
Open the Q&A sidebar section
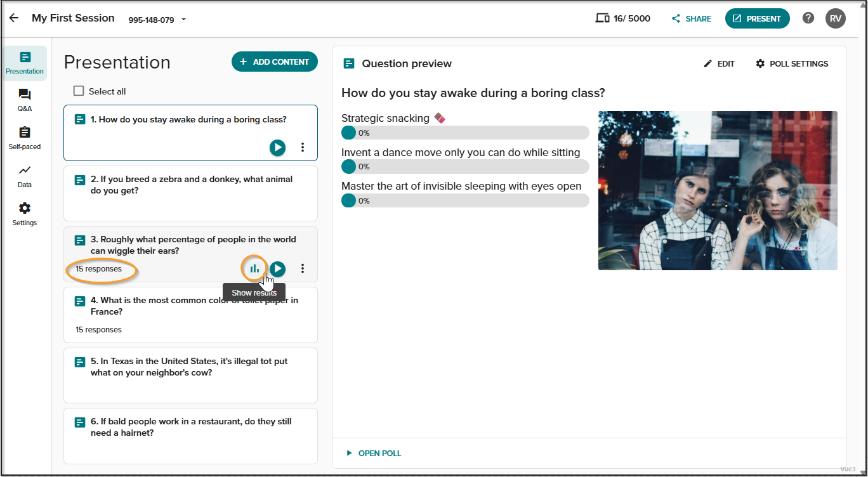pos(25,100)
